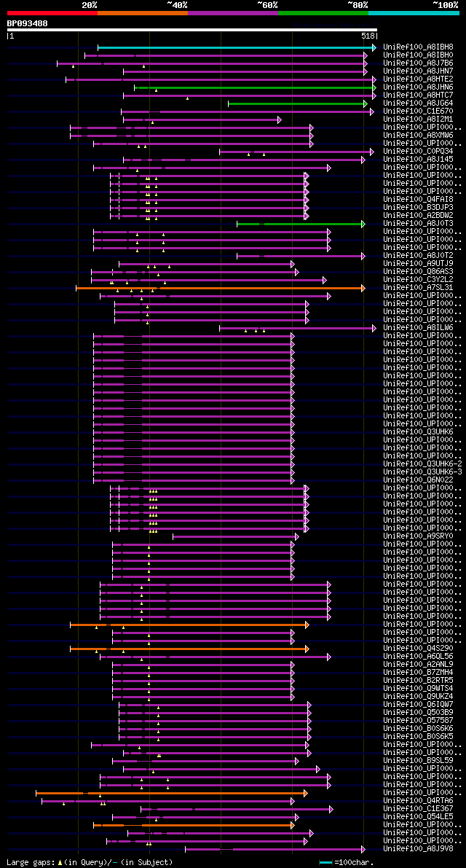Viewport: 466px width, 868px height.
Task: Pick the UniRef100_Q3UHK6 hit name
Action: (x=418, y=432)
